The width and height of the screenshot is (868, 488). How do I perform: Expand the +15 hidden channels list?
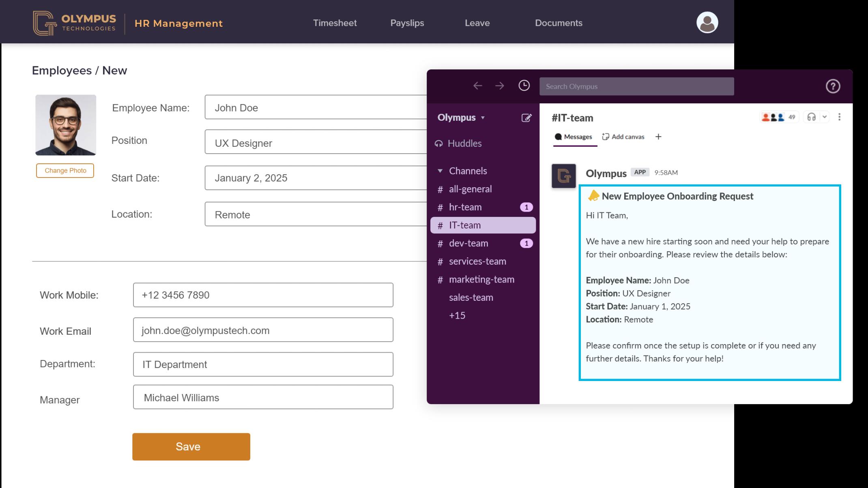point(457,315)
